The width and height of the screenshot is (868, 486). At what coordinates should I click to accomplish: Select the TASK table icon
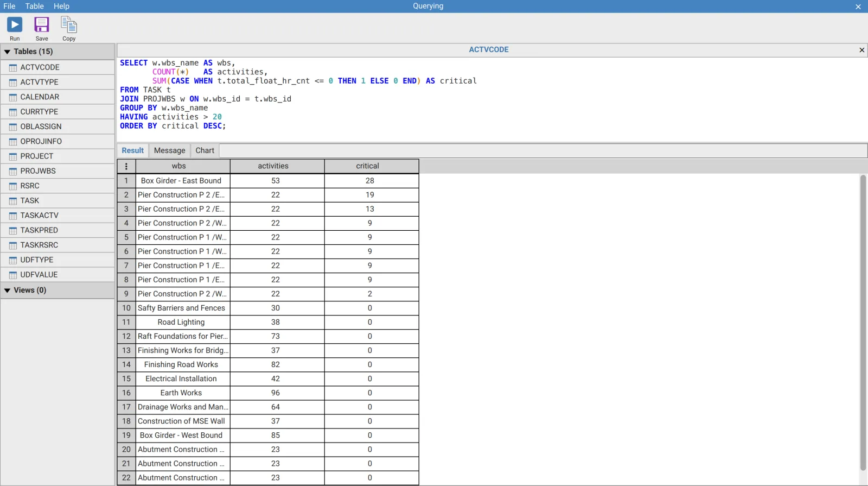pos(13,201)
